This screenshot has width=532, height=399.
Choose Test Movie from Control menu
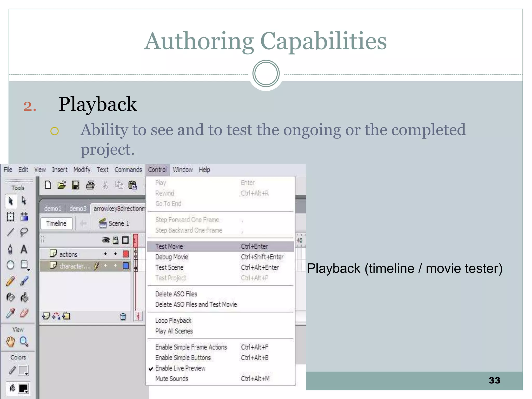point(221,247)
